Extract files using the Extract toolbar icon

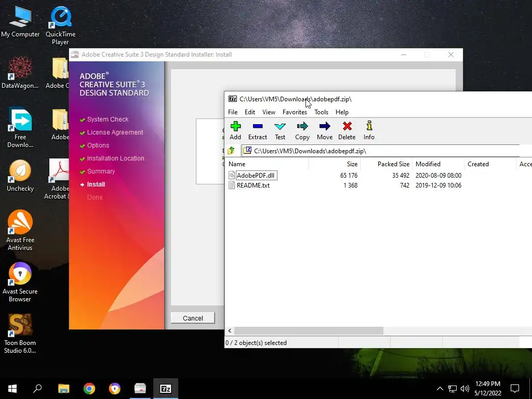258,130
